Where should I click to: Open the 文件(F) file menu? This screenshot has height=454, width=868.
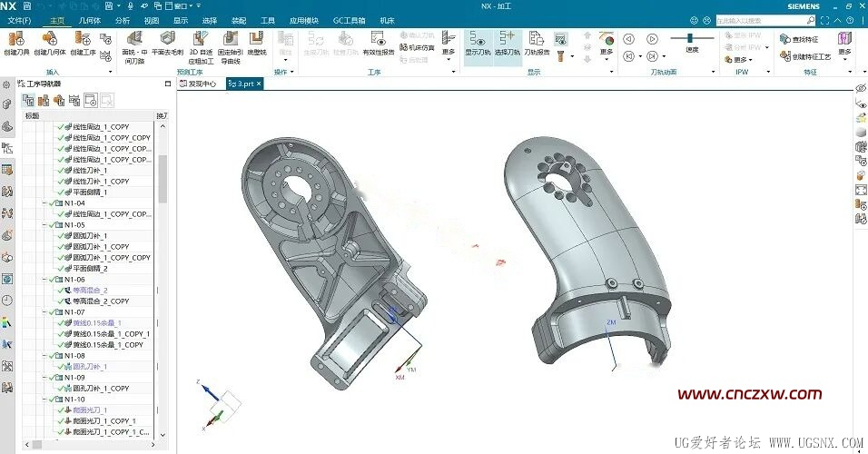tap(19, 21)
